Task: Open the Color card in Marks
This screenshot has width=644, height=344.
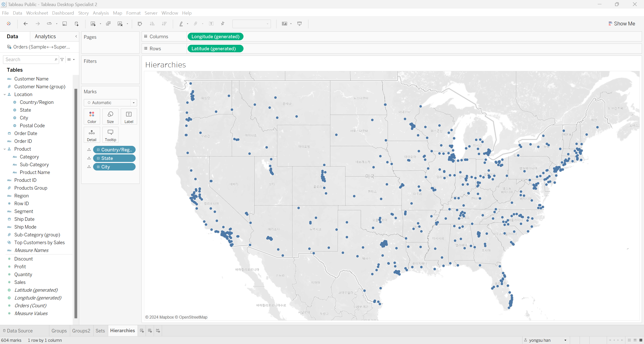Action: click(x=92, y=117)
